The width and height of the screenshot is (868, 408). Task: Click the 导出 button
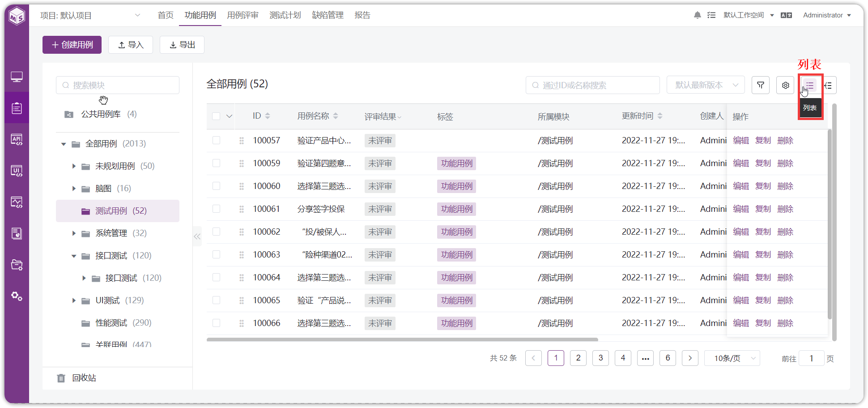coord(182,45)
